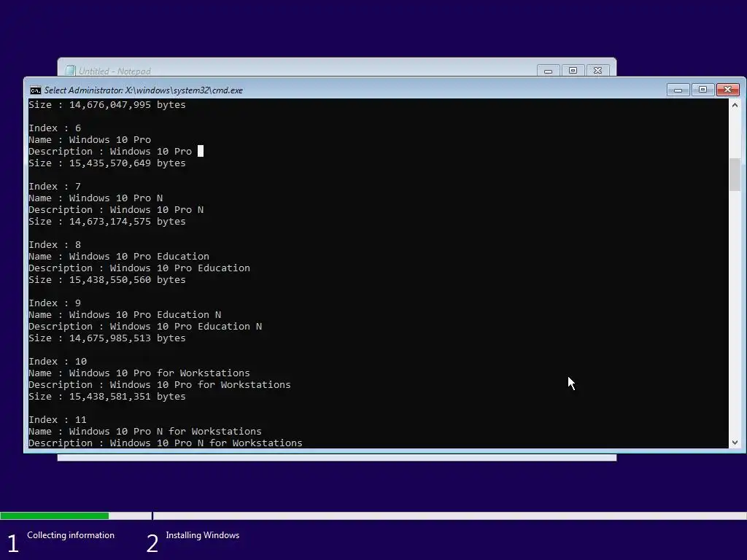747x560 pixels.
Task: Minimize the Untitled - Notepad window
Action: coord(548,71)
